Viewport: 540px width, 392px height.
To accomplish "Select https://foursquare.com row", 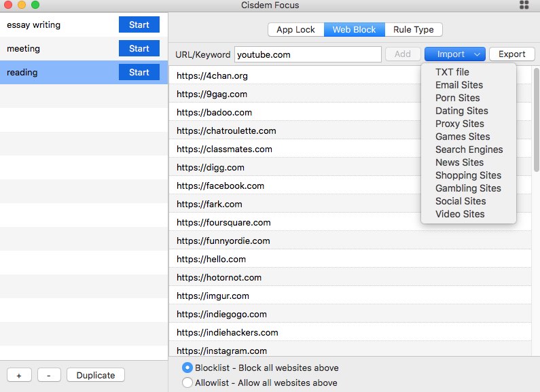I will (x=350, y=223).
